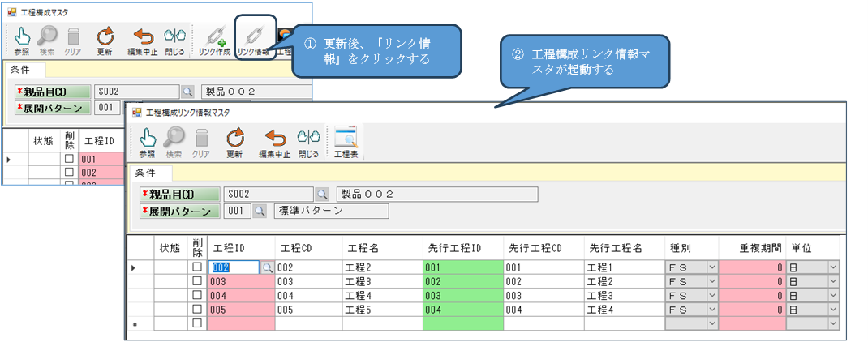Click search icon in 工程ID cell 002
Image resolution: width=868 pixels, height=342 pixels.
click(x=266, y=267)
